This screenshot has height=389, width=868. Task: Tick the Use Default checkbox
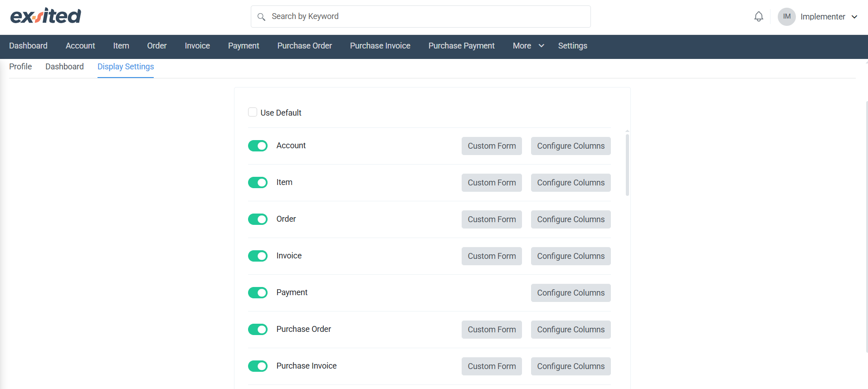coord(253,112)
